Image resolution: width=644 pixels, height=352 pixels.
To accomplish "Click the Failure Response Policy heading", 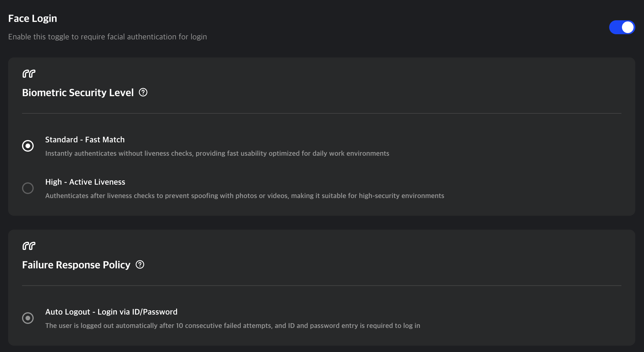I will pyautogui.click(x=76, y=265).
